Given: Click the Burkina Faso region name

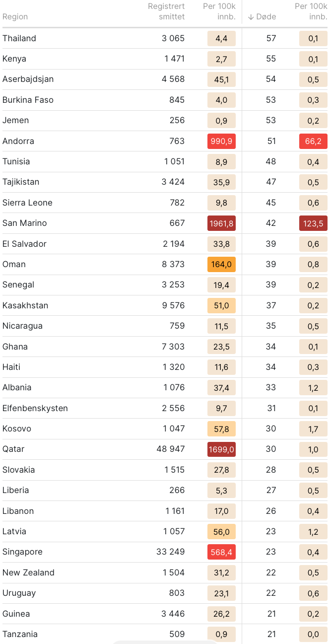Looking at the screenshot, I should point(28,100).
